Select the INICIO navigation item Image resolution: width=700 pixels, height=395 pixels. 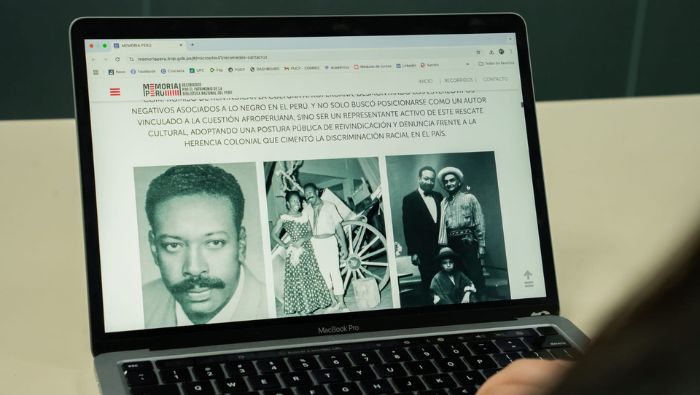[x=425, y=81]
